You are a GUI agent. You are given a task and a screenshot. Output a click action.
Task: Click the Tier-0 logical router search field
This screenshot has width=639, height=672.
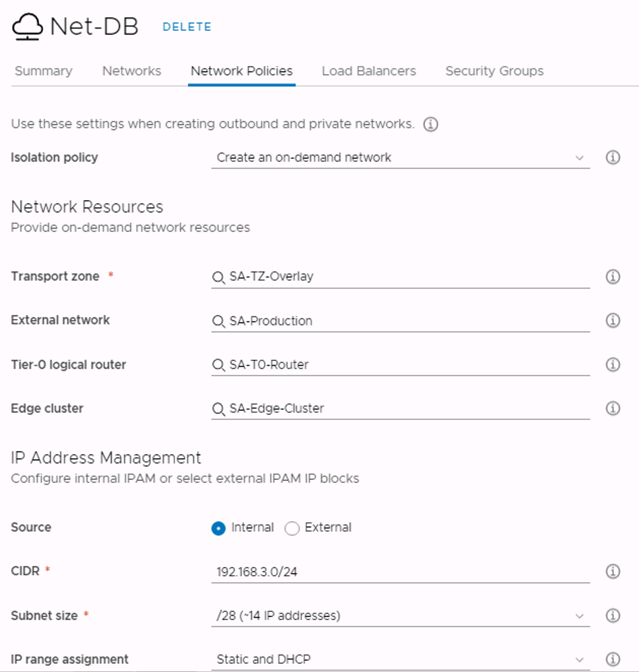coord(400,364)
